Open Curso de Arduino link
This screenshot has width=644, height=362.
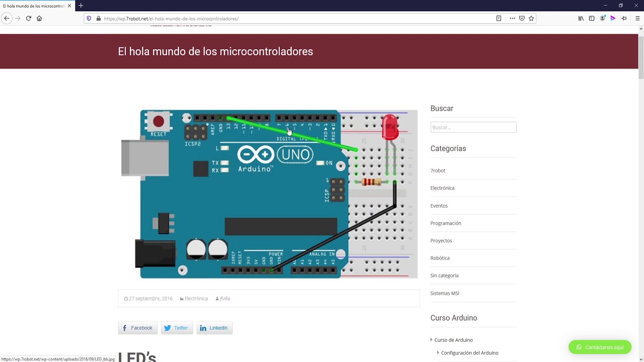click(453, 340)
